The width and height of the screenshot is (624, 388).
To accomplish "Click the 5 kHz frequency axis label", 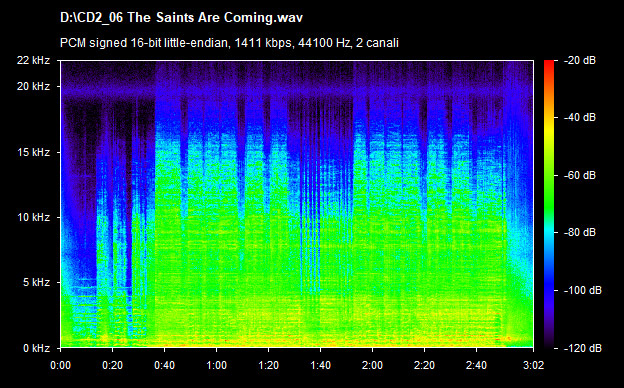I will pyautogui.click(x=36, y=283).
